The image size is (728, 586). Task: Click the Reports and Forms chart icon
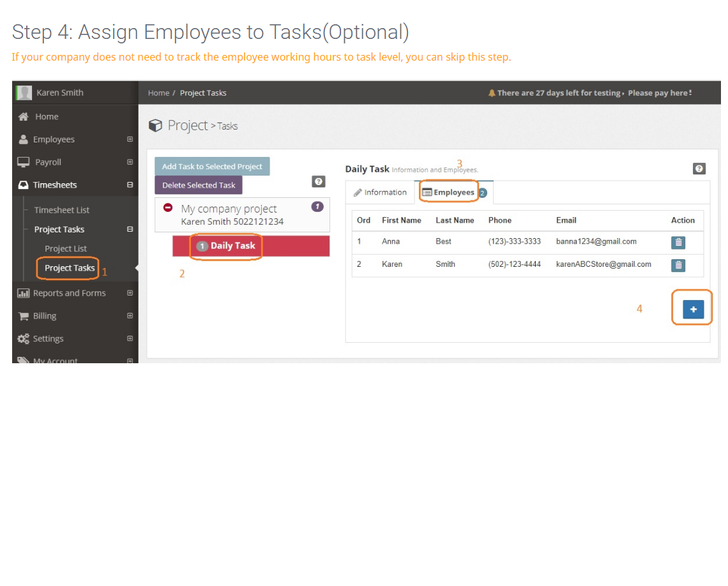[23, 293]
